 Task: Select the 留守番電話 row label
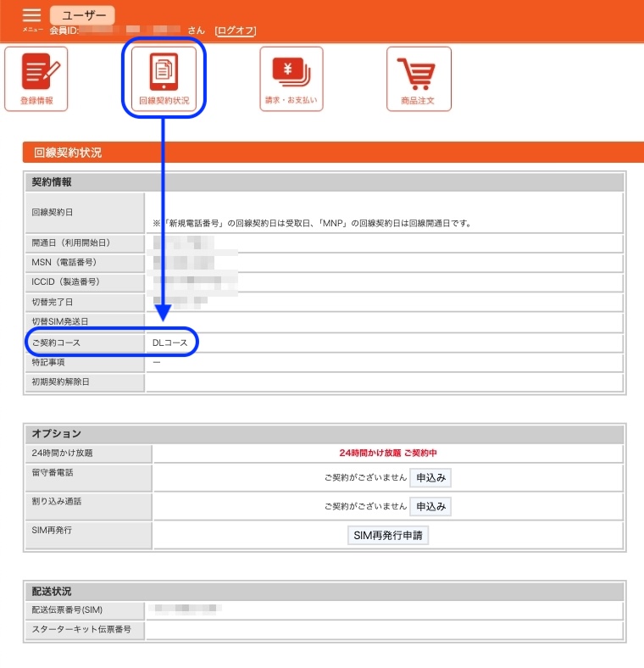click(53, 472)
